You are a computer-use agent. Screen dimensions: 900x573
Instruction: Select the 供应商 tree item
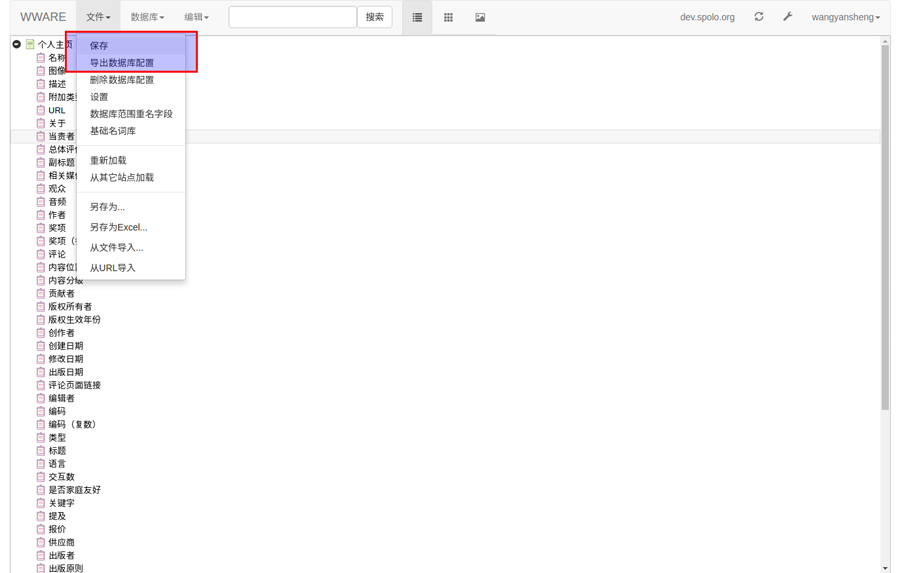[x=61, y=543]
